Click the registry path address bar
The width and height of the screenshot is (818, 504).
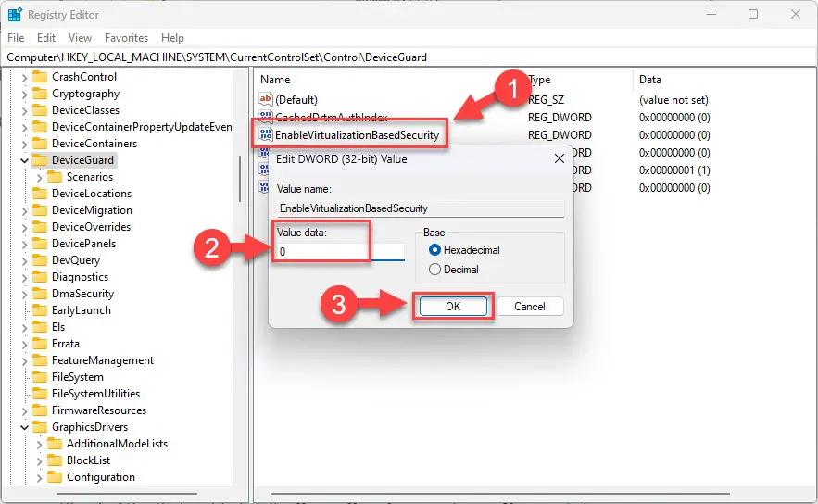click(409, 57)
